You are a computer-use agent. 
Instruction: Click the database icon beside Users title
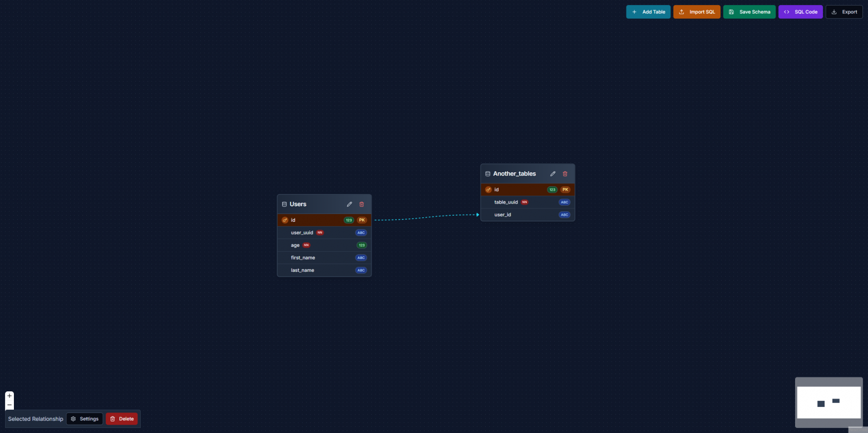click(x=284, y=205)
